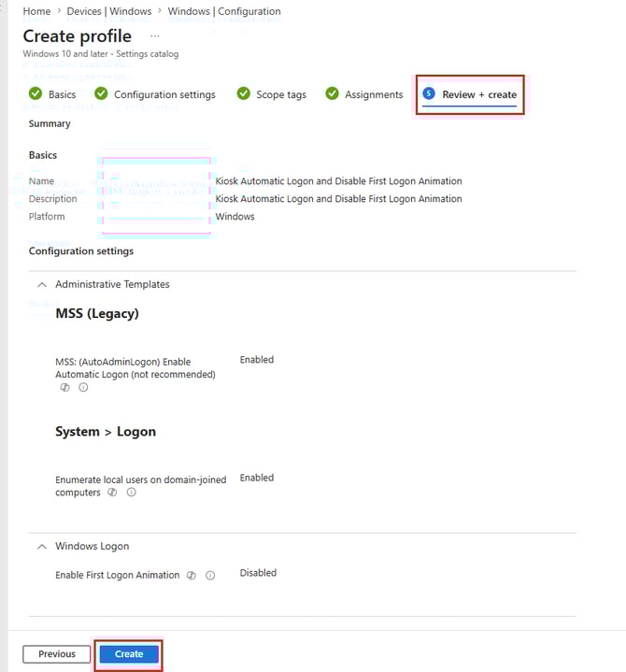Click the green checkmark of Basics step

(x=36, y=94)
